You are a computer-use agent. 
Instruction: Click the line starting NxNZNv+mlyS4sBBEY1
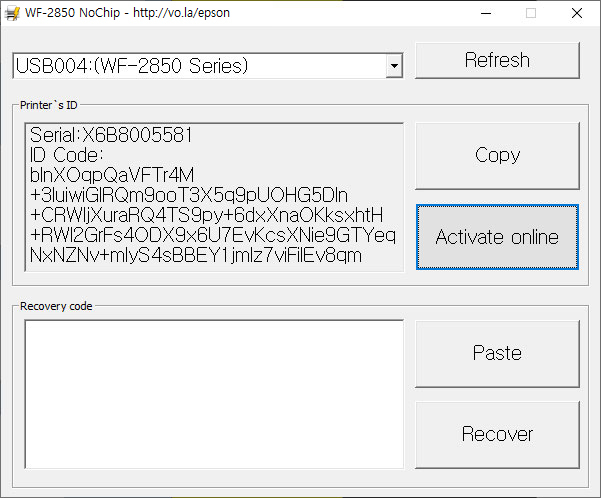(x=195, y=255)
